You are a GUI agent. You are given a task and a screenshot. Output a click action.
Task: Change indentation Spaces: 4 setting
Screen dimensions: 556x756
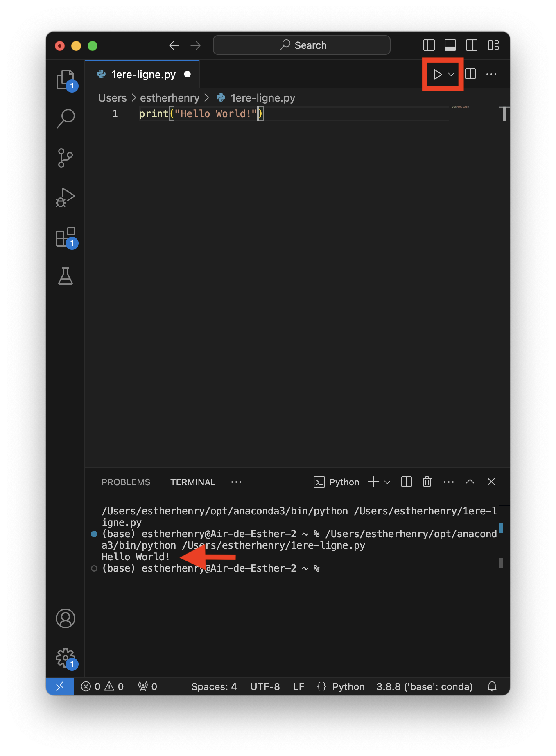[214, 686]
